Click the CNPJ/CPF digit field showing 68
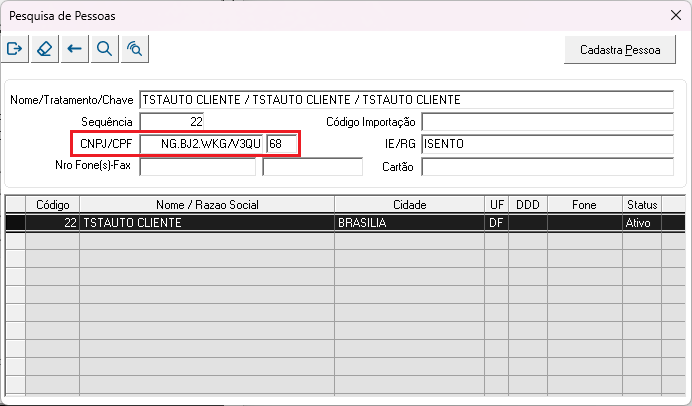This screenshot has height=406, width=692. point(282,144)
